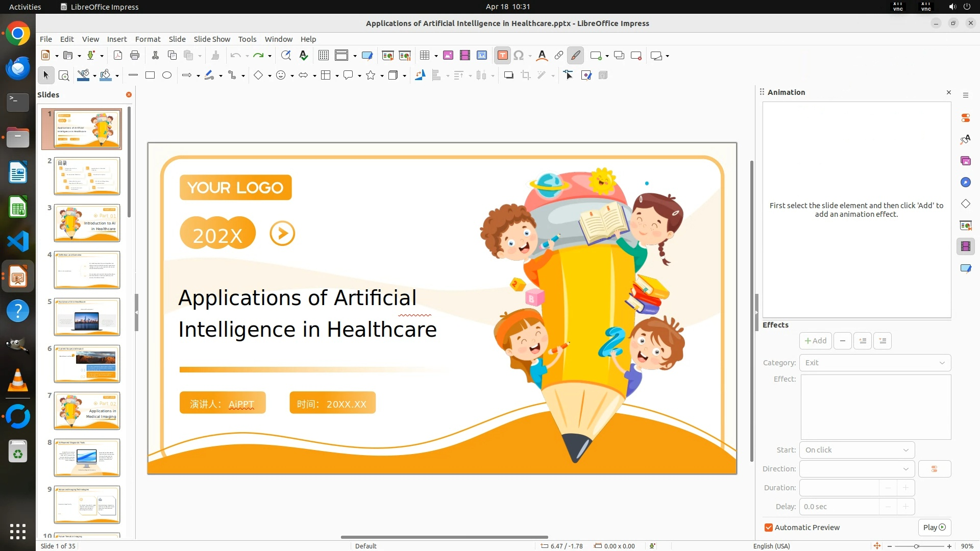The width and height of the screenshot is (980, 551).
Task: Select the slide 3 thumbnail
Action: [87, 223]
